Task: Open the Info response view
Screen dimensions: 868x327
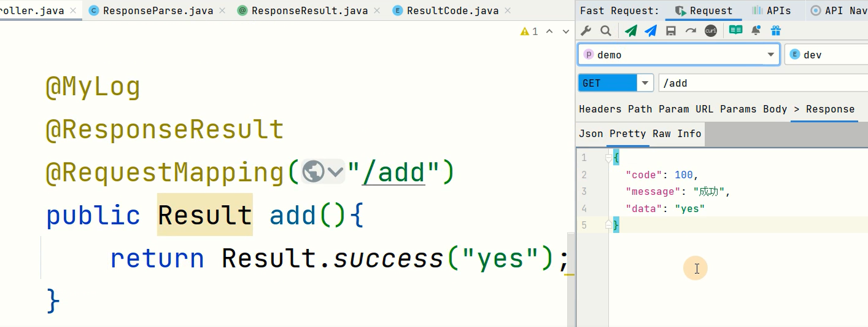Action: coord(689,133)
